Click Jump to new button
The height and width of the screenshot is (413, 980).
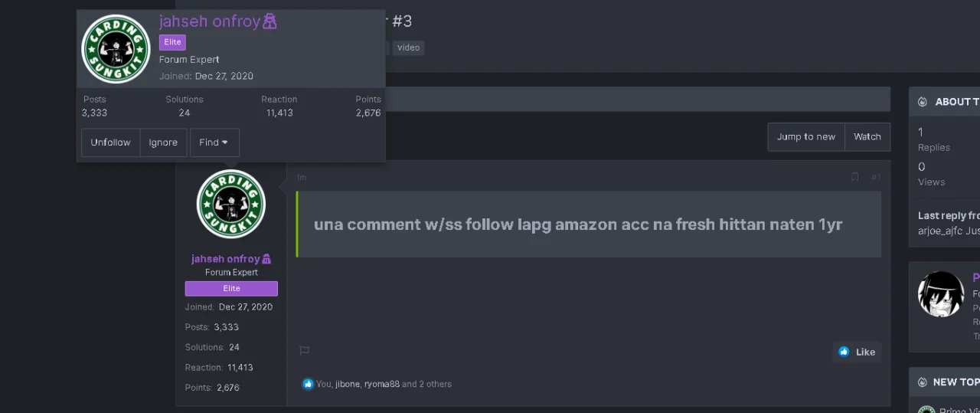806,136
